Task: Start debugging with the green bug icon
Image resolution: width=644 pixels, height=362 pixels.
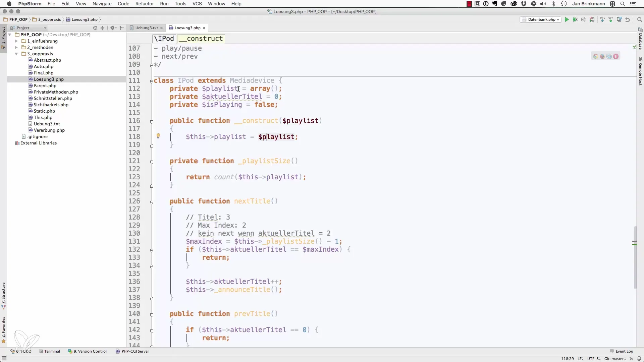Action: pyautogui.click(x=575, y=19)
